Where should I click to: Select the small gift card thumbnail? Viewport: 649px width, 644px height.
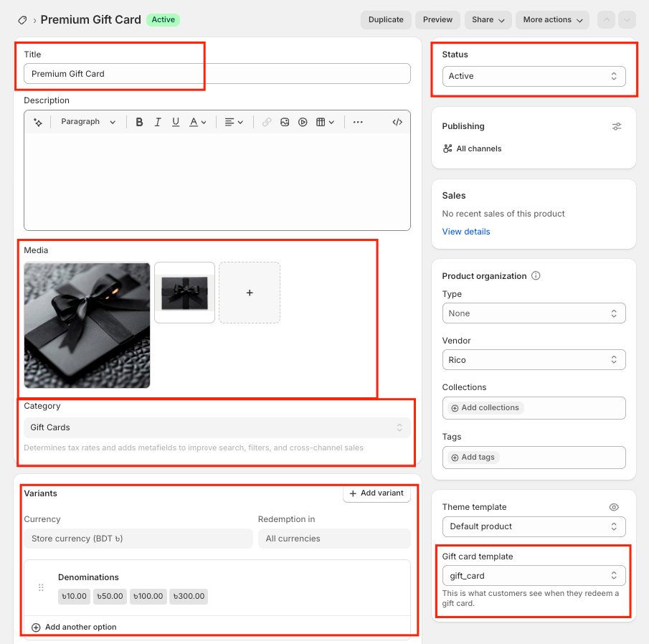[184, 293]
